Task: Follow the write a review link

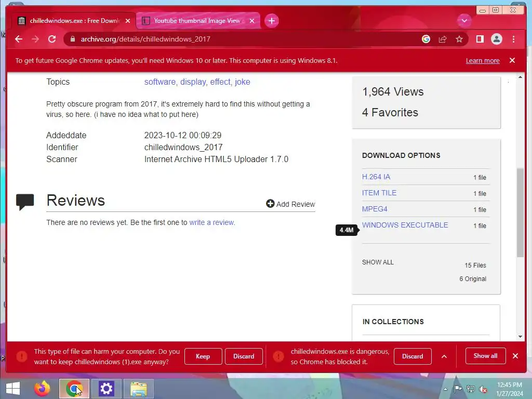Action: coord(212,222)
